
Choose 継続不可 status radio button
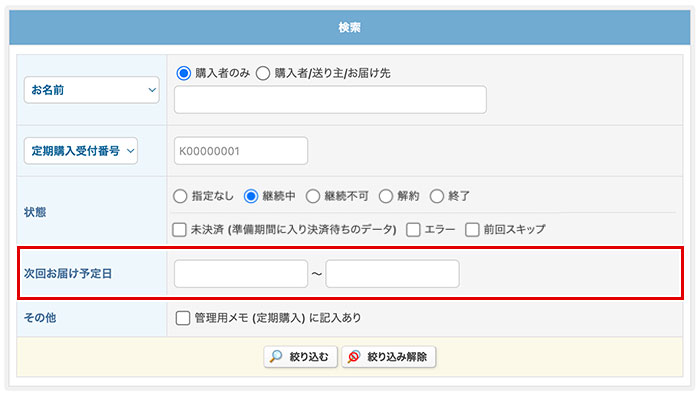313,196
